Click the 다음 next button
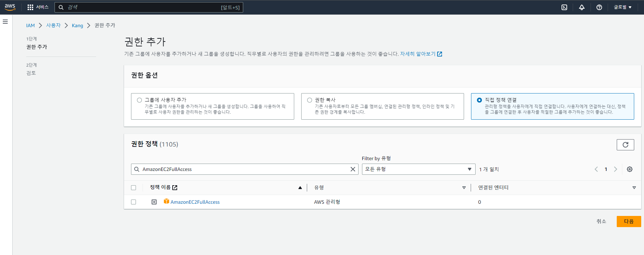Viewport: 644px width, 255px height. (629, 222)
